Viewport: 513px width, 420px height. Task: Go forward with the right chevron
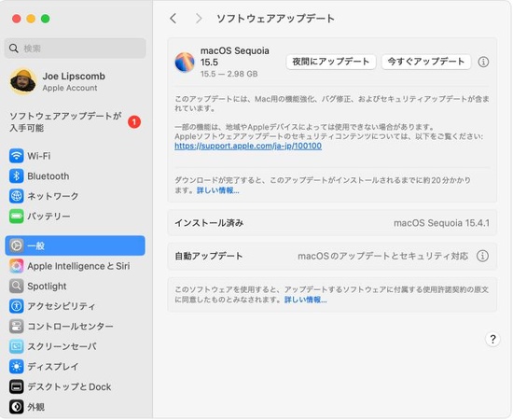click(199, 19)
